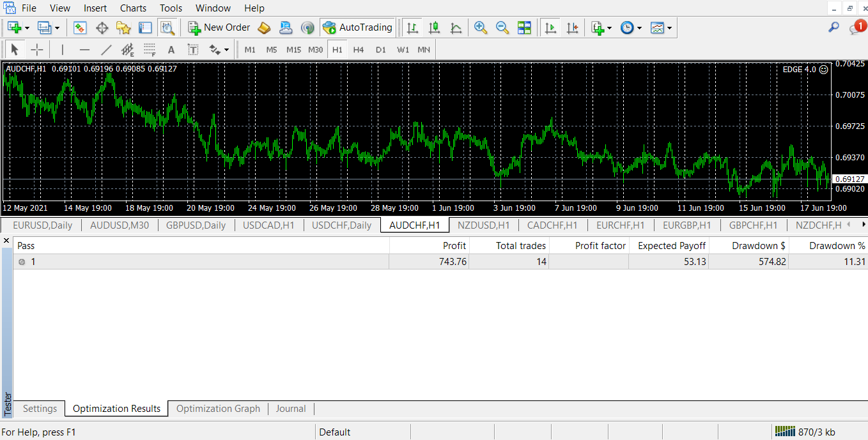Click the New Order button

(x=219, y=27)
